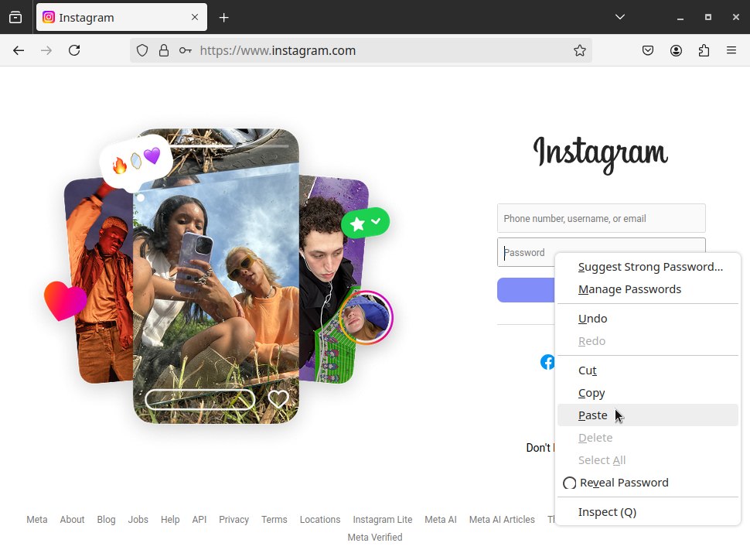Click the pink gradient heart sticker
Image resolution: width=750 pixels, height=560 pixels.
(65, 301)
